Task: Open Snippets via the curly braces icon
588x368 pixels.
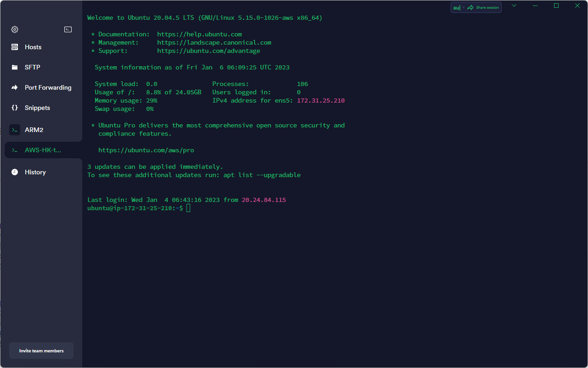Action: (x=15, y=108)
